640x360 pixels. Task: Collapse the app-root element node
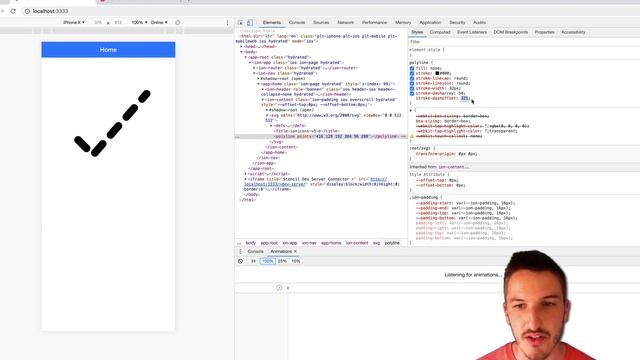click(x=246, y=57)
